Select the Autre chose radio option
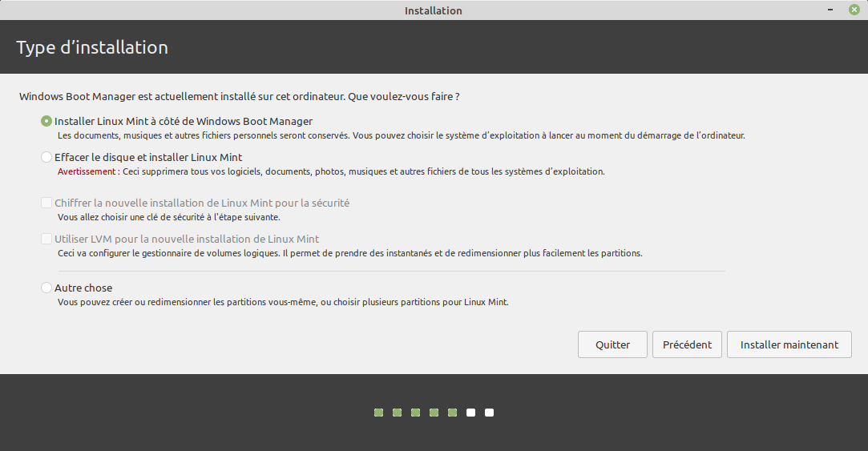The image size is (868, 451). [x=46, y=288]
